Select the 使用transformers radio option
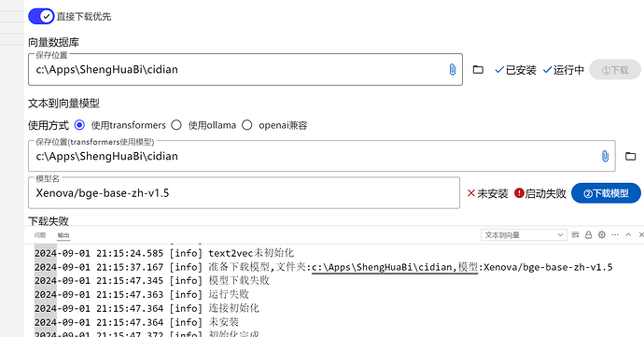Image resolution: width=644 pixels, height=337 pixels. (79, 125)
